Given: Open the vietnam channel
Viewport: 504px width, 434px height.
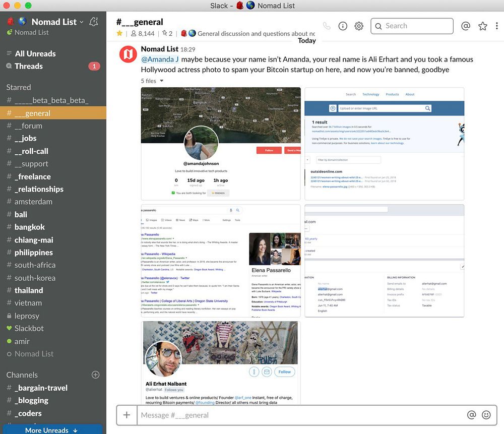Looking at the screenshot, I should pyautogui.click(x=53, y=303).
